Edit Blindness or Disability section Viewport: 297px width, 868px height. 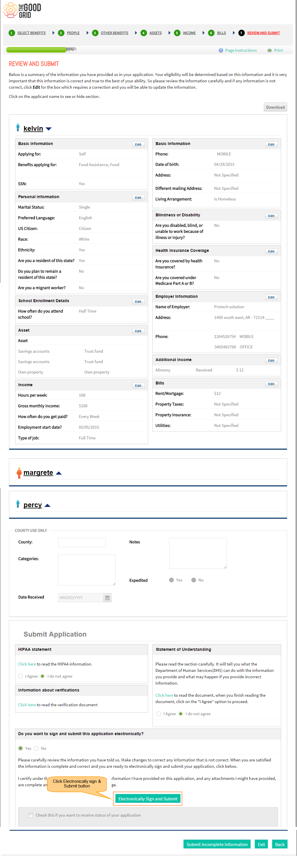[x=271, y=216]
